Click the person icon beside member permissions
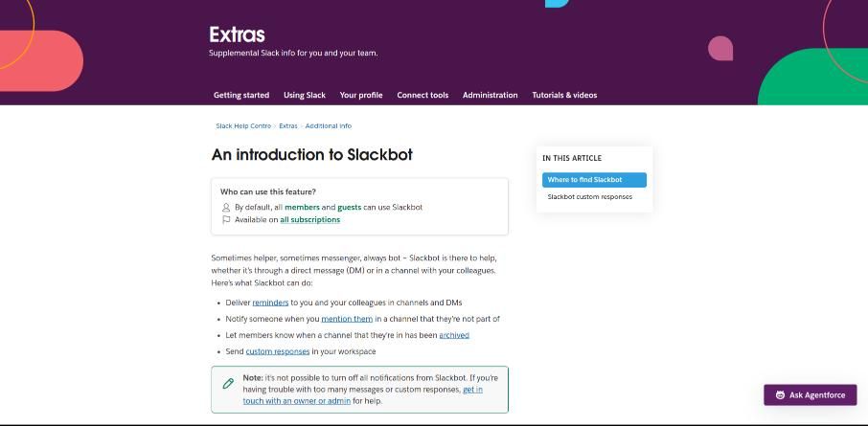Viewport: 868px width, 426px height. (226, 207)
